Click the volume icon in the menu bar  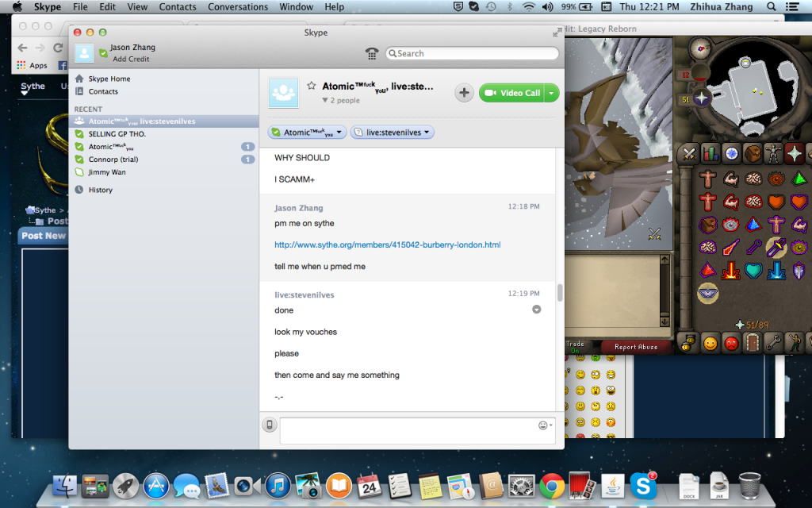pyautogui.click(x=547, y=6)
